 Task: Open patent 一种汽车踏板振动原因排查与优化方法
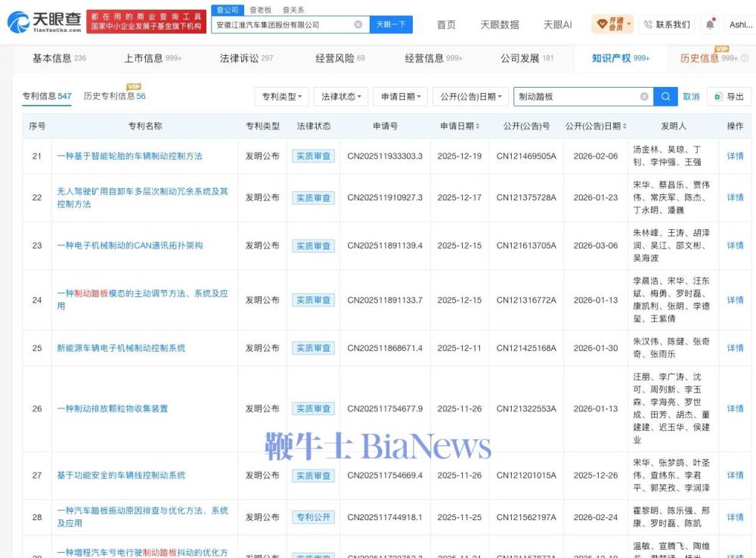[142, 517]
